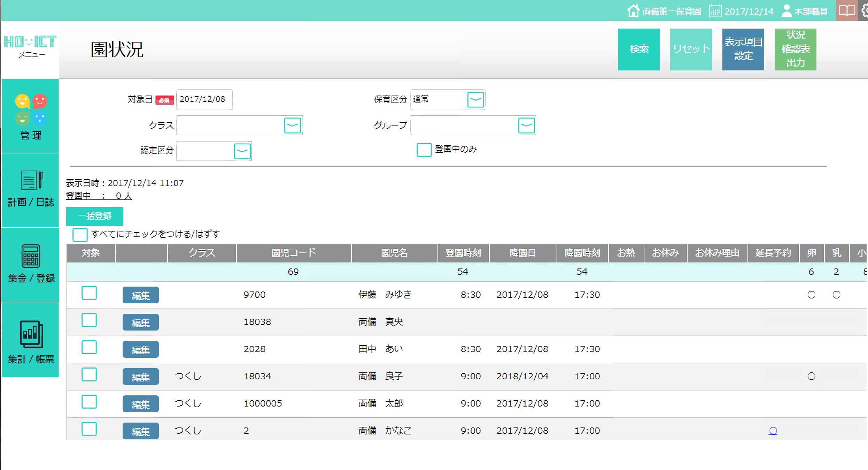The image size is (868, 470).
Task: Click the 延長予約 column header
Action: click(773, 253)
